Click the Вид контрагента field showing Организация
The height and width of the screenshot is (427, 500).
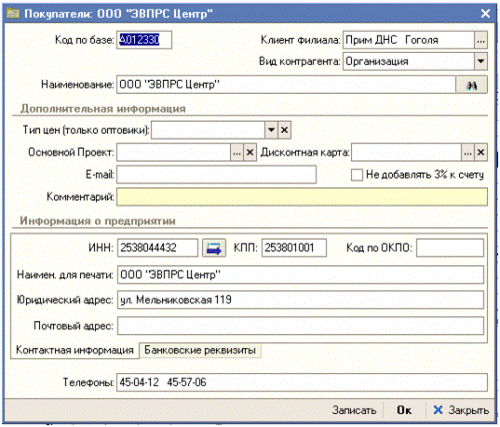[408, 61]
